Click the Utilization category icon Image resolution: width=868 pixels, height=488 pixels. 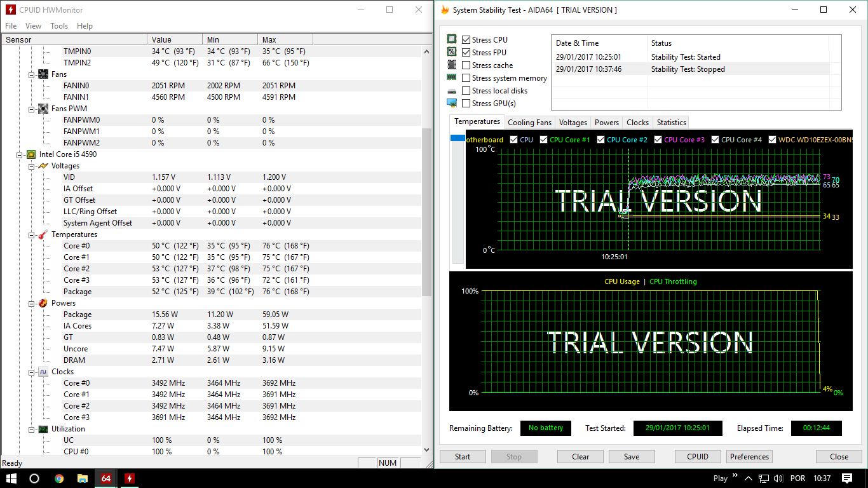coord(43,429)
